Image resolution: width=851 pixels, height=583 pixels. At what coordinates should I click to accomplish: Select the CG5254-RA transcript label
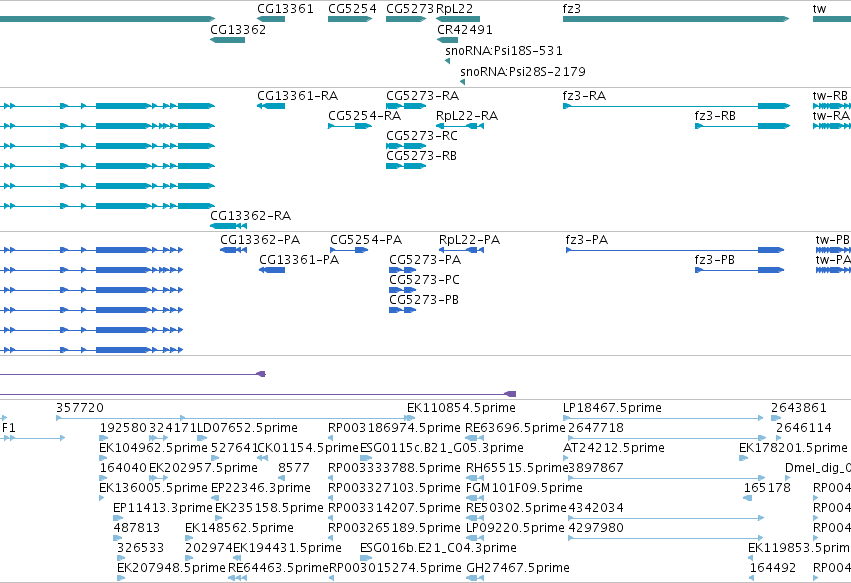pos(364,116)
